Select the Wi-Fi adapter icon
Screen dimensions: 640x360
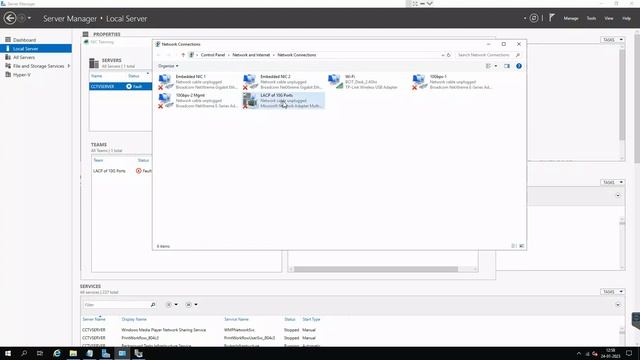[x=335, y=82]
